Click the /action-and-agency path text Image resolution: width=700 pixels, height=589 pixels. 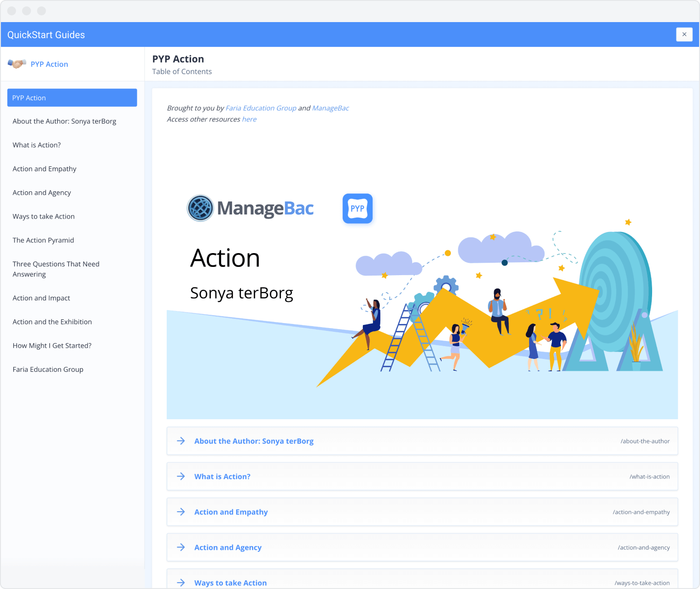(x=644, y=548)
